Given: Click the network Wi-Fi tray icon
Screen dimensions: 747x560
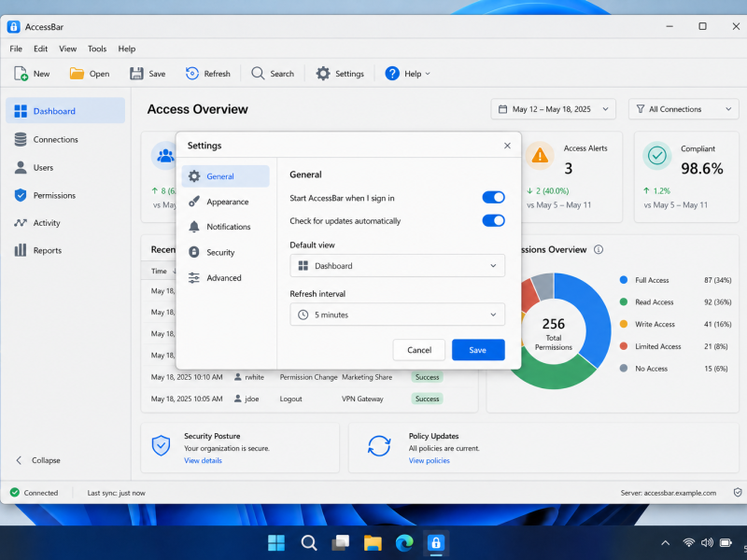Looking at the screenshot, I should pyautogui.click(x=688, y=542).
